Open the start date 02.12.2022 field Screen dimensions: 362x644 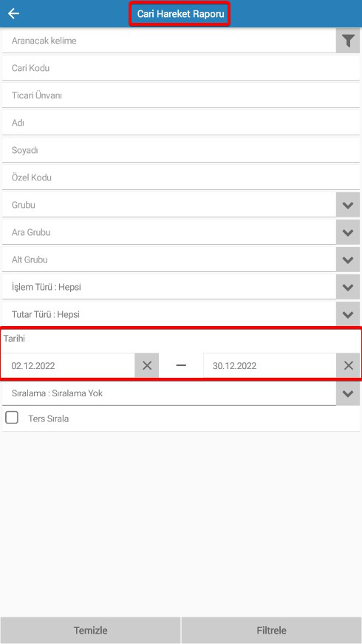(69, 365)
